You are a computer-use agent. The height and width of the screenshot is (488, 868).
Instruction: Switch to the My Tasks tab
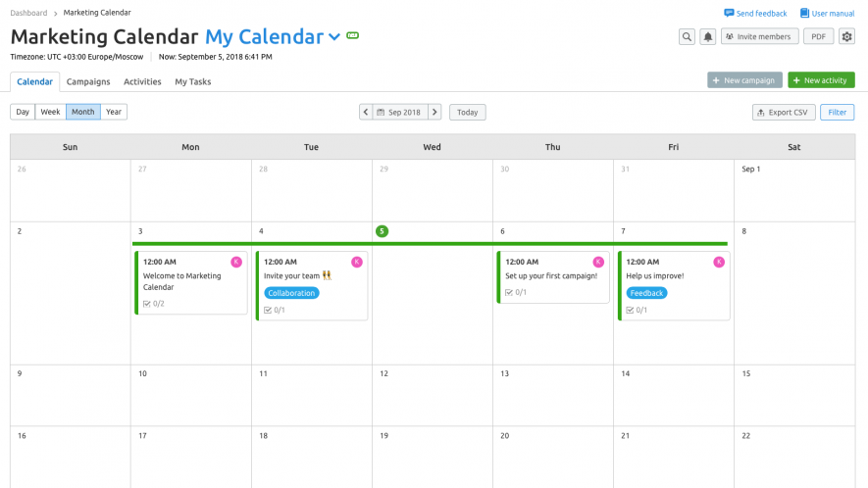(192, 81)
